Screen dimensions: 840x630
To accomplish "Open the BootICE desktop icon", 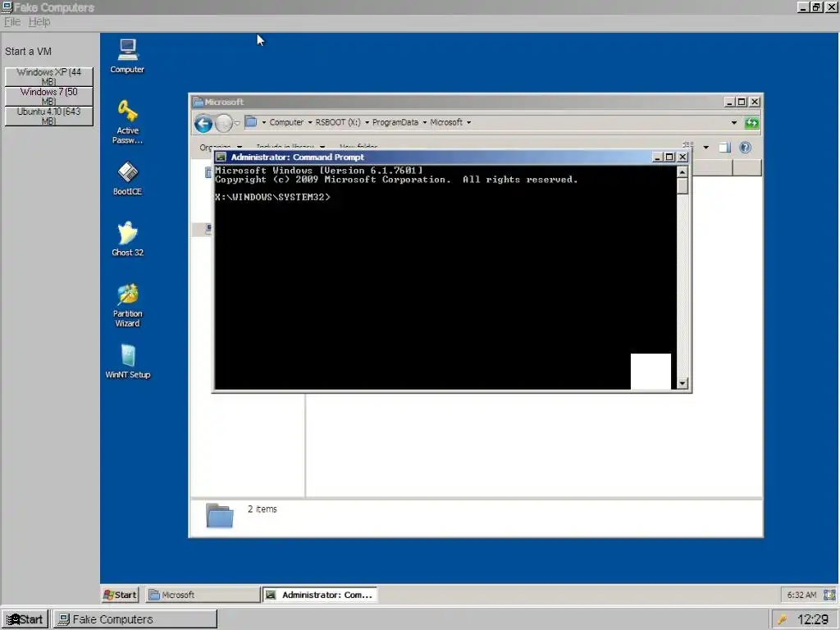I will (x=127, y=178).
